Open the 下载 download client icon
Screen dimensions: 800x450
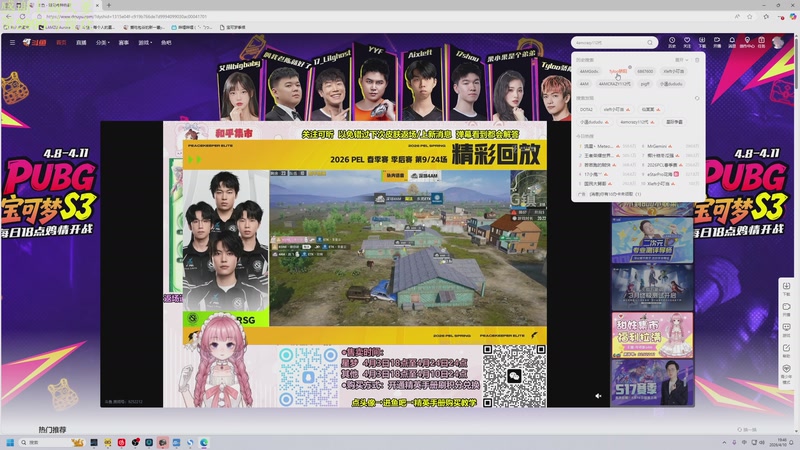702,42
